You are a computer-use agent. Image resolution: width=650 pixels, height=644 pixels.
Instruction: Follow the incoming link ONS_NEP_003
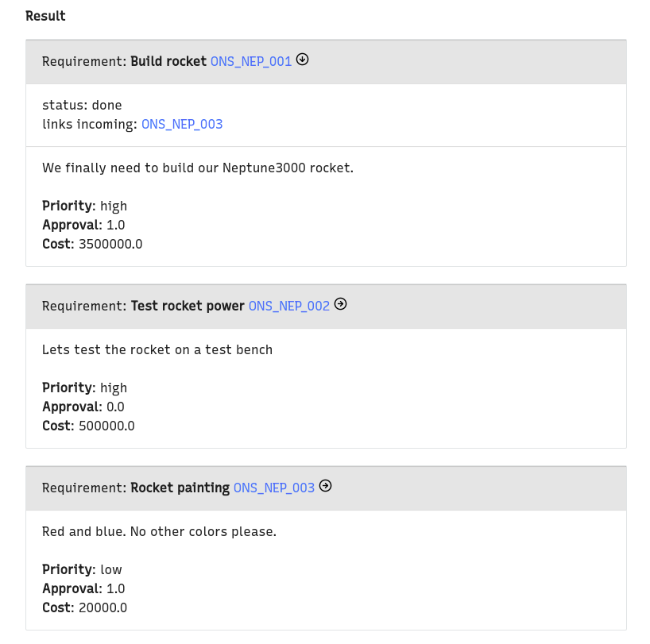click(182, 124)
